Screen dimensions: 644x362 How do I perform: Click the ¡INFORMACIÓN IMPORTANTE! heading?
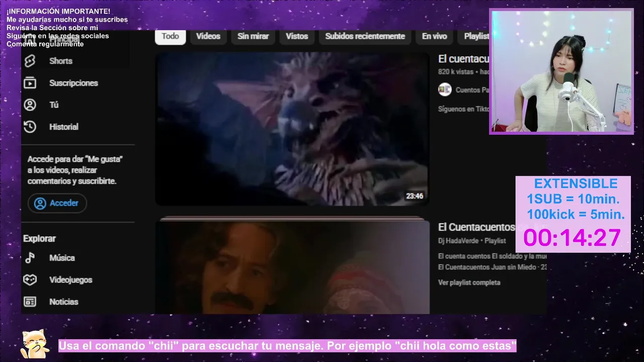[58, 11]
